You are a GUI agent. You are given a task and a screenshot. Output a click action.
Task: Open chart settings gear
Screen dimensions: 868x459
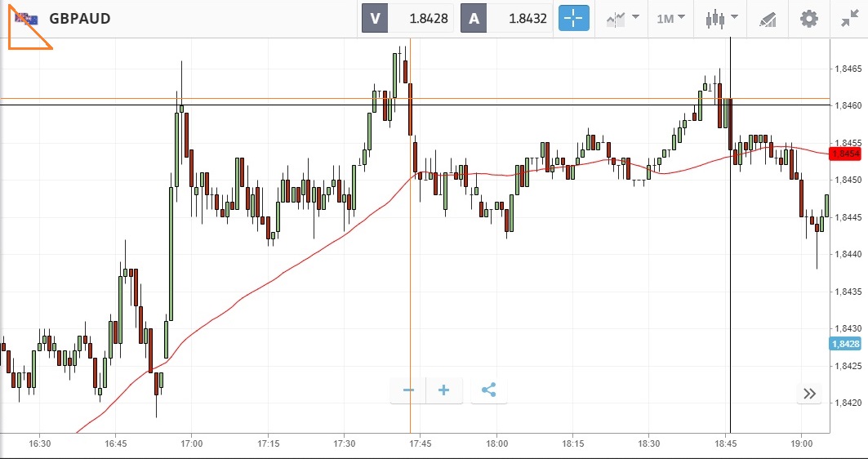808,18
